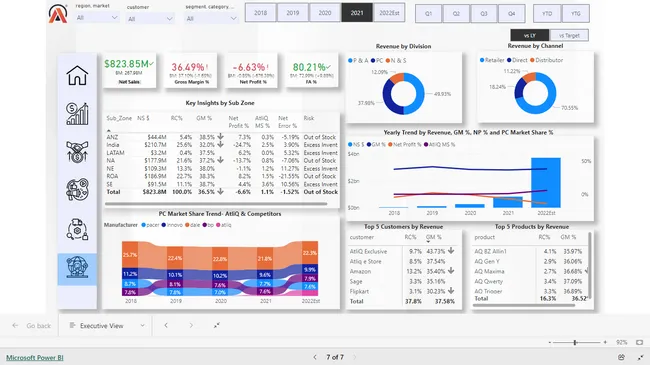Click the Gross Margin % 36.49% card

pyautogui.click(x=190, y=71)
